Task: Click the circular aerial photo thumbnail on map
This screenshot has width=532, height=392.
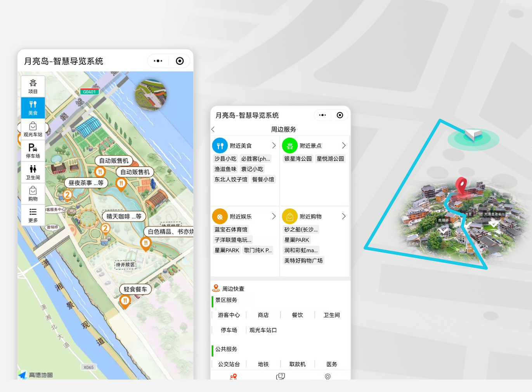Action: click(151, 94)
